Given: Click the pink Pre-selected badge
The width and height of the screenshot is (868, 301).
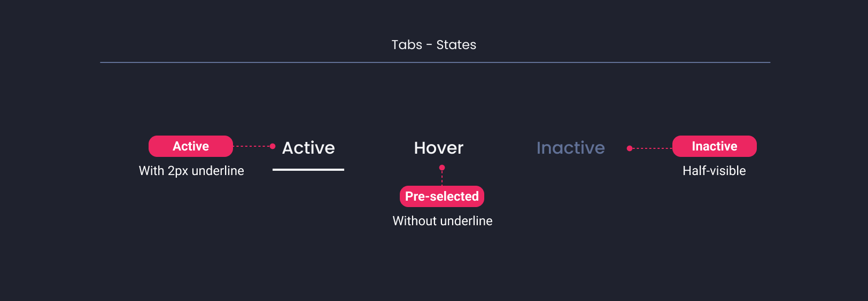Looking at the screenshot, I should 442,196.
